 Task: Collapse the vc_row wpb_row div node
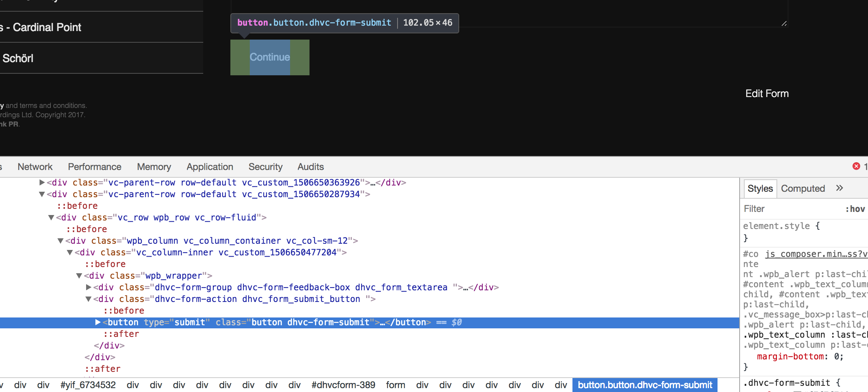(x=51, y=217)
